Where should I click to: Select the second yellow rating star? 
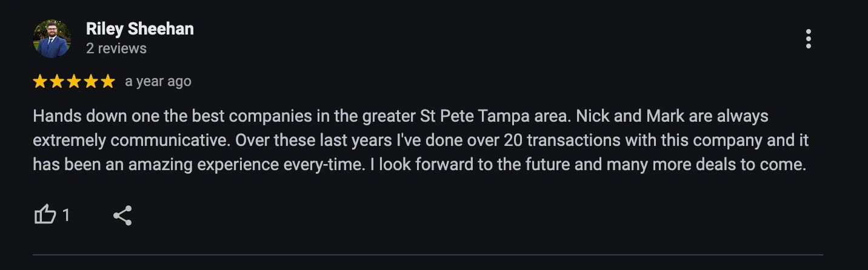[57, 82]
